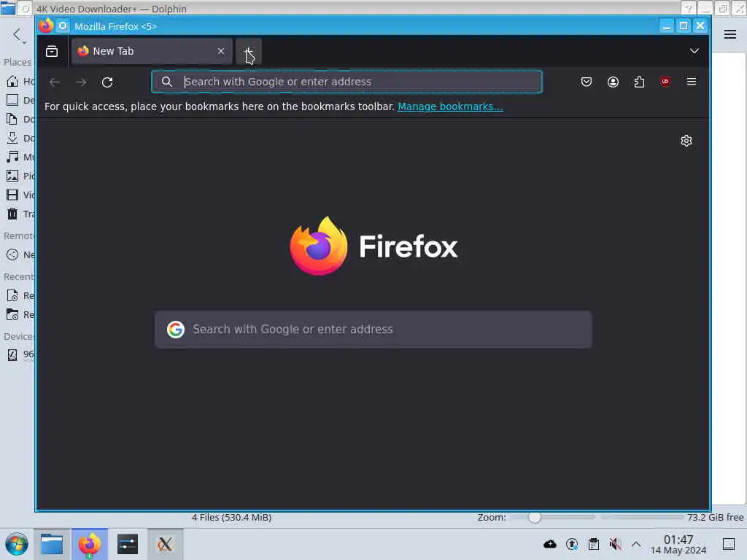Open a new tab with plus button
This screenshot has width=747, height=560.
(248, 51)
